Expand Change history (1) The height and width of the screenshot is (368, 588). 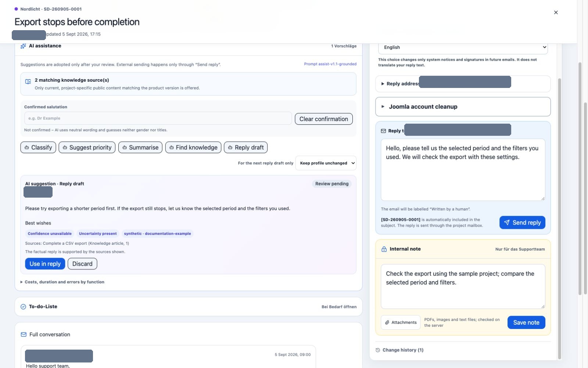click(x=399, y=350)
